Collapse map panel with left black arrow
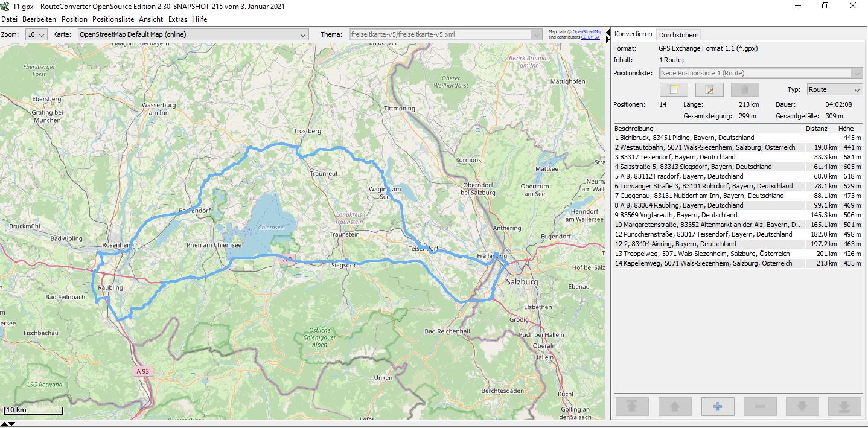This screenshot has height=428, width=868. (608, 31)
